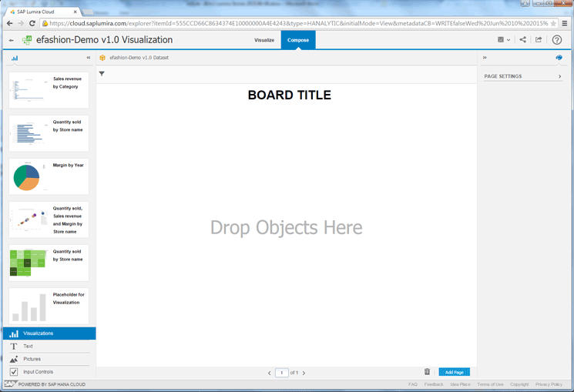Open the Save dropdown in the top toolbar

click(504, 40)
